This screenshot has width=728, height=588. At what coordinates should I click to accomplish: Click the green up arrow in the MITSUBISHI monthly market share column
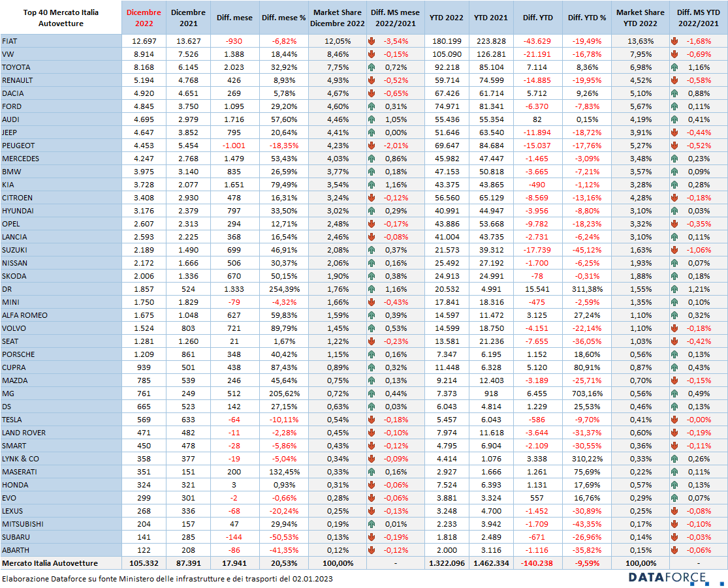click(372, 524)
